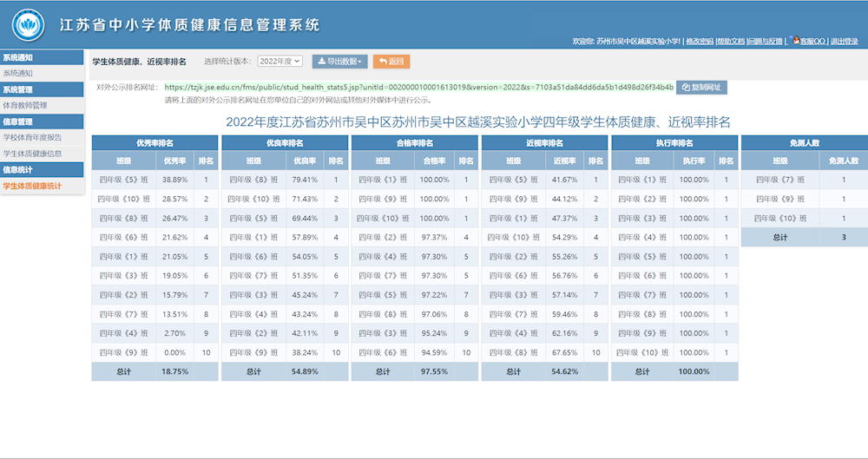Click the 信息管理 sidebar section header
The height and width of the screenshot is (459, 868).
pos(42,121)
